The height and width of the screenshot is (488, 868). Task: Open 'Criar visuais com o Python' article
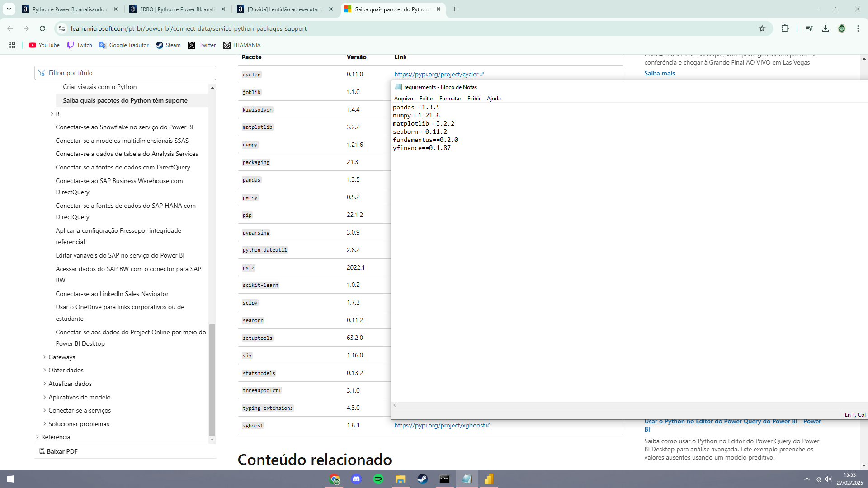tap(99, 87)
